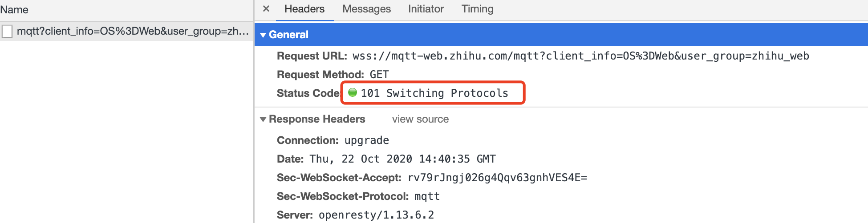This screenshot has width=868, height=223.
Task: Close the request details panel
Action: coord(266,9)
